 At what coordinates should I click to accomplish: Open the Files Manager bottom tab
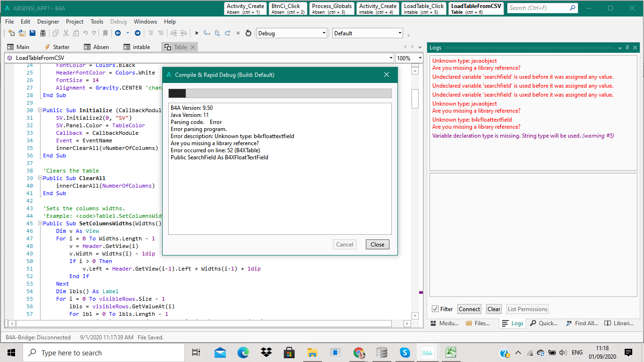(478, 323)
